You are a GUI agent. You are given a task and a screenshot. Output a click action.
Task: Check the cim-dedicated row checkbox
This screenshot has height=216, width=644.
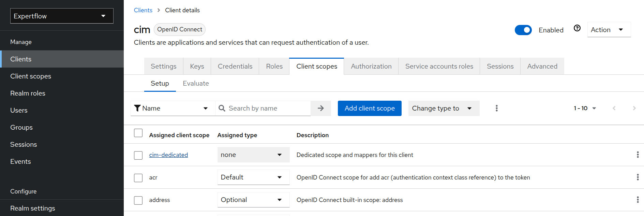pyautogui.click(x=138, y=155)
